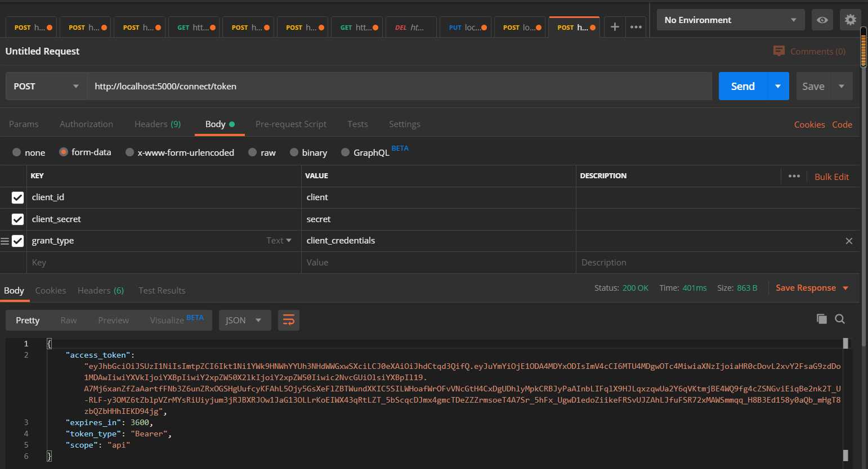Viewport: 868px width, 469px height.
Task: Click the Send button
Action: [743, 86]
